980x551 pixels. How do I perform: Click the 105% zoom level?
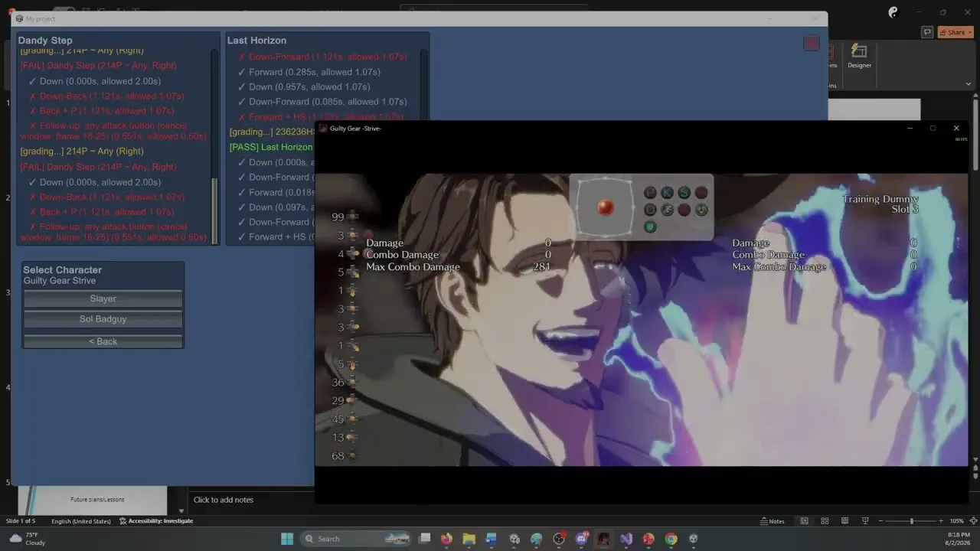[x=956, y=521]
